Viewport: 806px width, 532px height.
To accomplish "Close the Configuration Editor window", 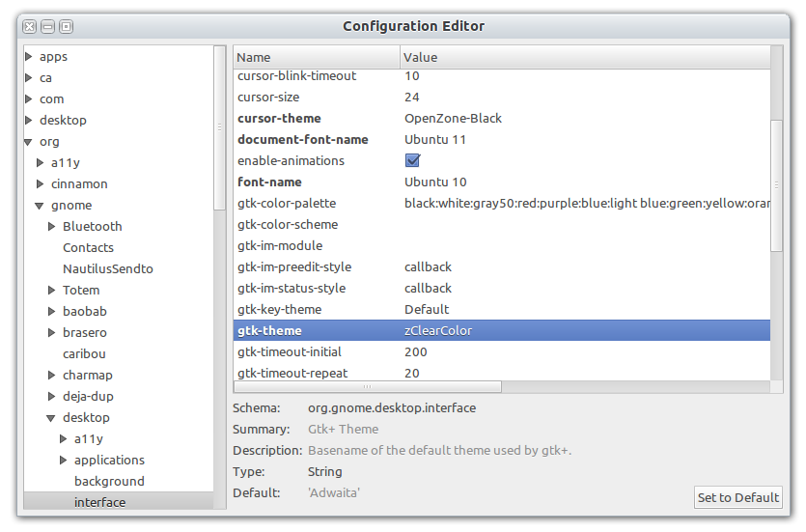I will [x=29, y=27].
